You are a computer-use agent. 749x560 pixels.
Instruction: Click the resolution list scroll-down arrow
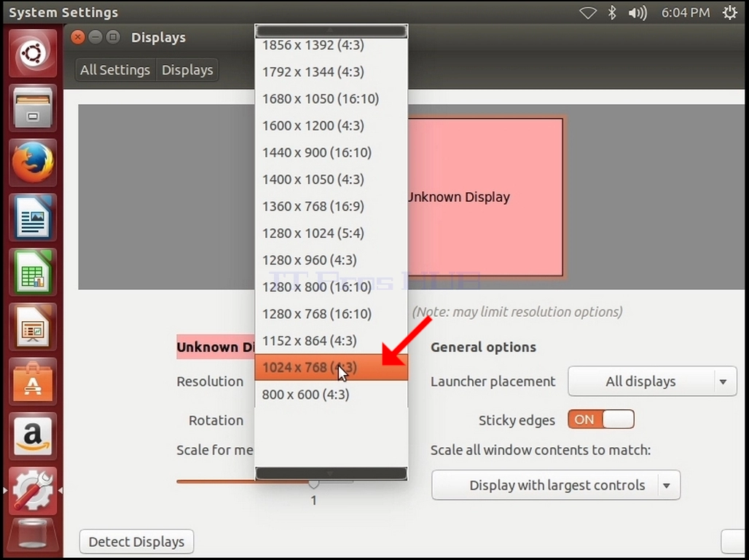331,473
